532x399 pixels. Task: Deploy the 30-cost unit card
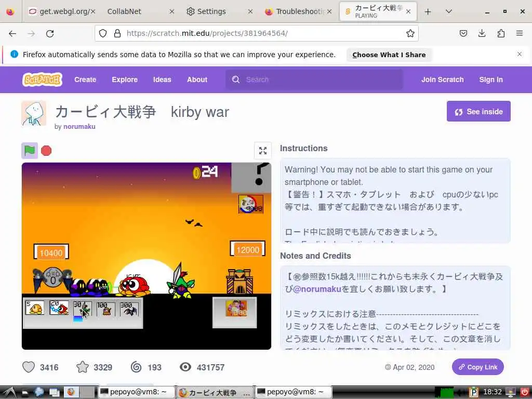point(83,309)
